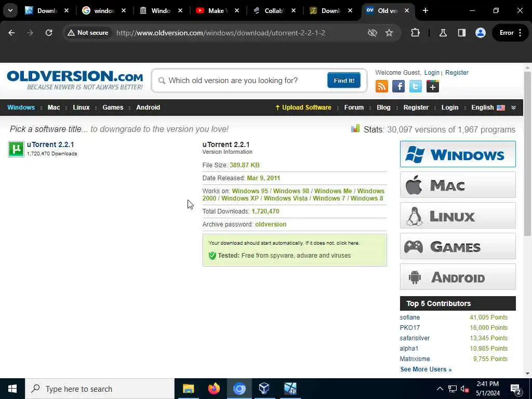Click the Windows taskbar search box
The image size is (532, 399).
coord(100,389)
